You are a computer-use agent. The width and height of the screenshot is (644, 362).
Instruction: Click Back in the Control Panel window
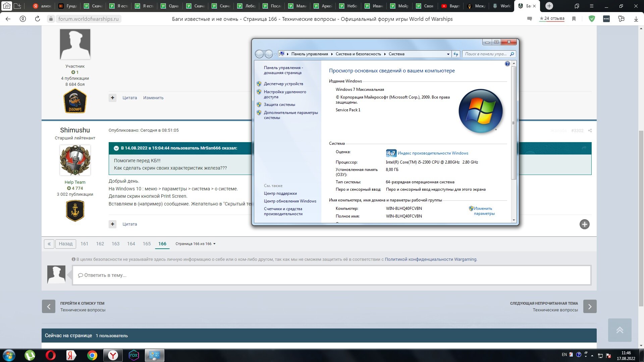click(259, 54)
